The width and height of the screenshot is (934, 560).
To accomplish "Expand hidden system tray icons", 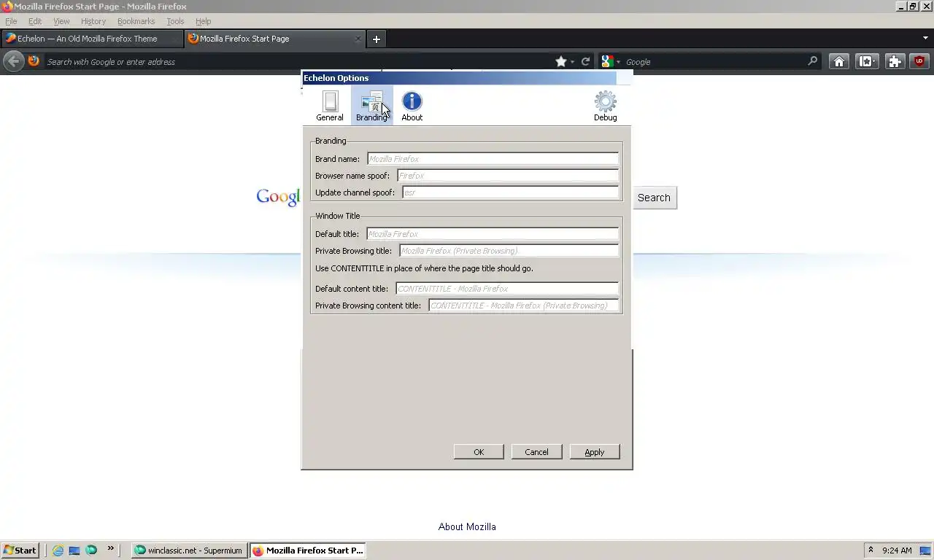I will (870, 551).
